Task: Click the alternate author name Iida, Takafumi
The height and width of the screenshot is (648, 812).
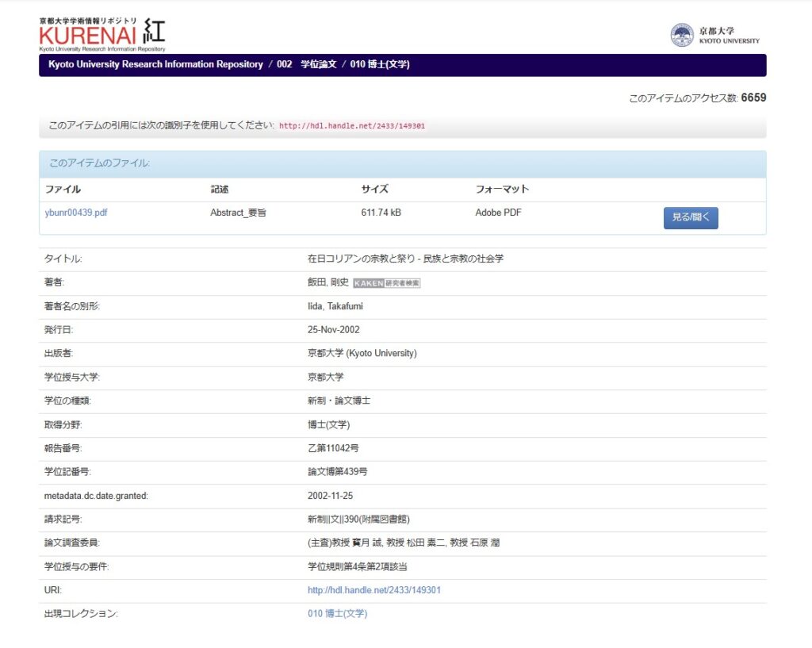Action: pyautogui.click(x=335, y=306)
